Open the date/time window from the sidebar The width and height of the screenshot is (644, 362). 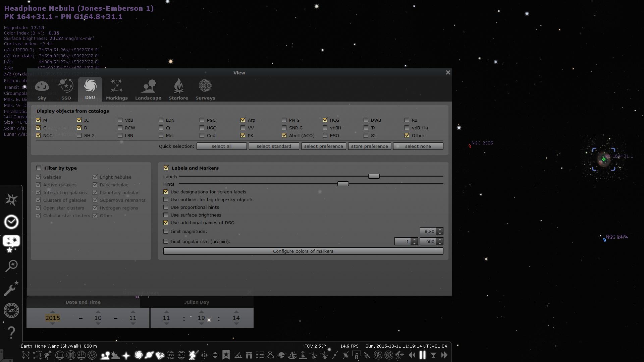click(x=11, y=222)
